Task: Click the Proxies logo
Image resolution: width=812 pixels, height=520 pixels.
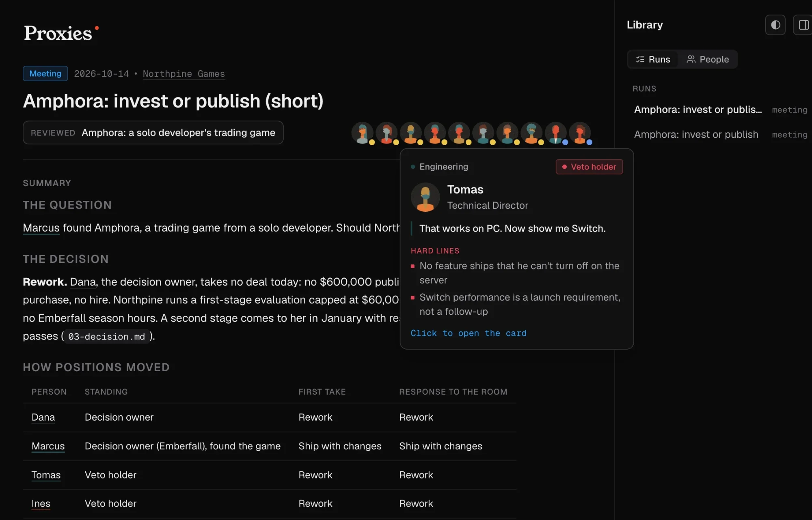Action: point(61,33)
